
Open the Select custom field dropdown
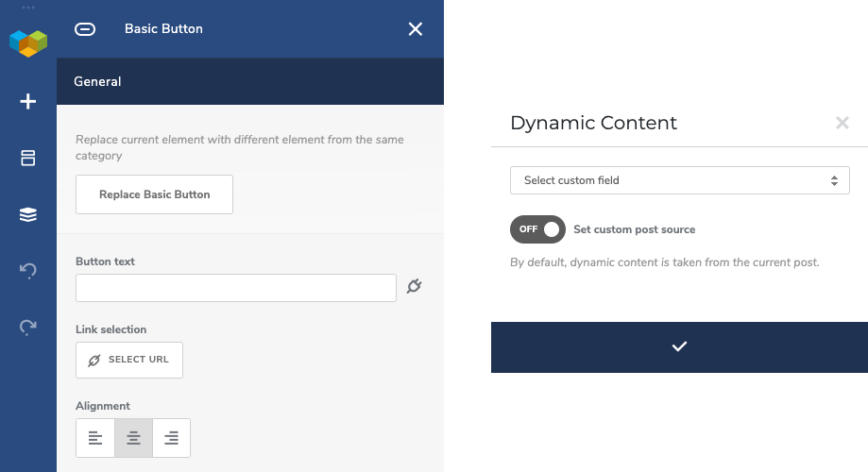click(x=680, y=180)
